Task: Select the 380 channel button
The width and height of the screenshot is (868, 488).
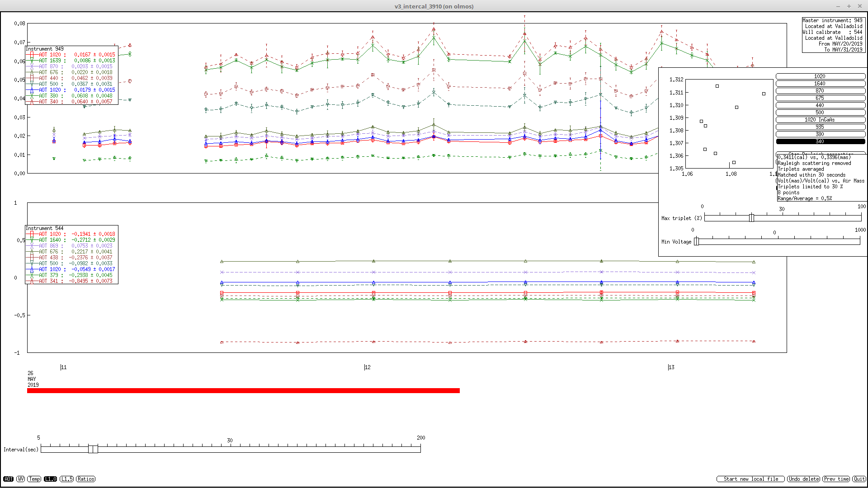Action: [821, 134]
